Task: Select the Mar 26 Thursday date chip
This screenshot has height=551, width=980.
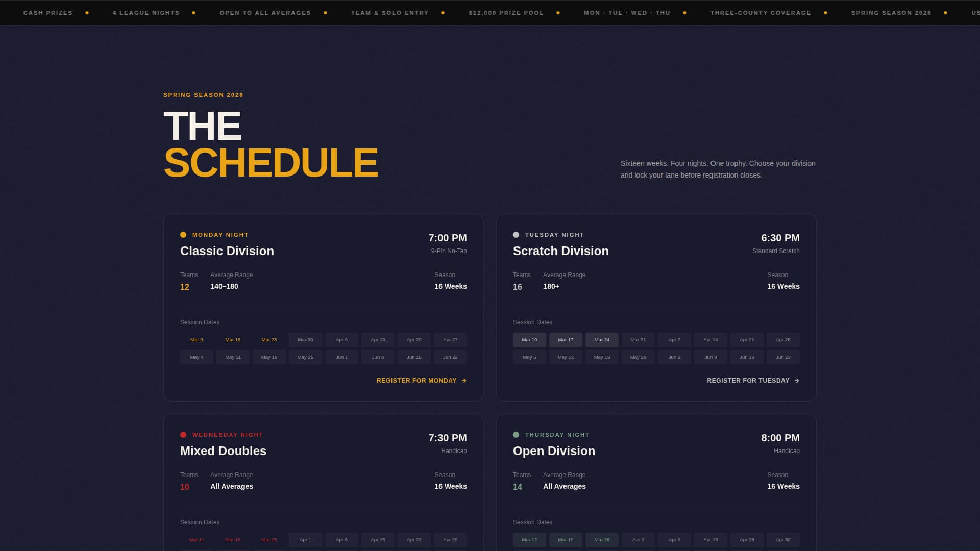Action: coord(602,540)
